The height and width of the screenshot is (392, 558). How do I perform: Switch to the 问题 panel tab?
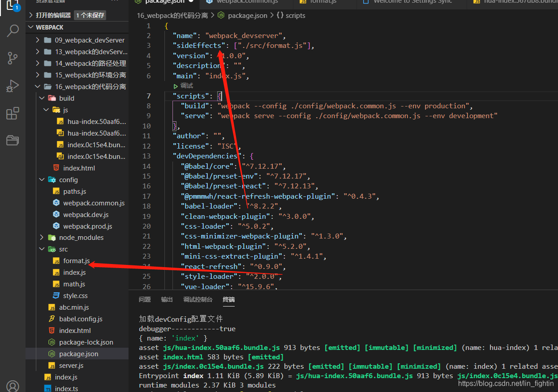pyautogui.click(x=145, y=299)
